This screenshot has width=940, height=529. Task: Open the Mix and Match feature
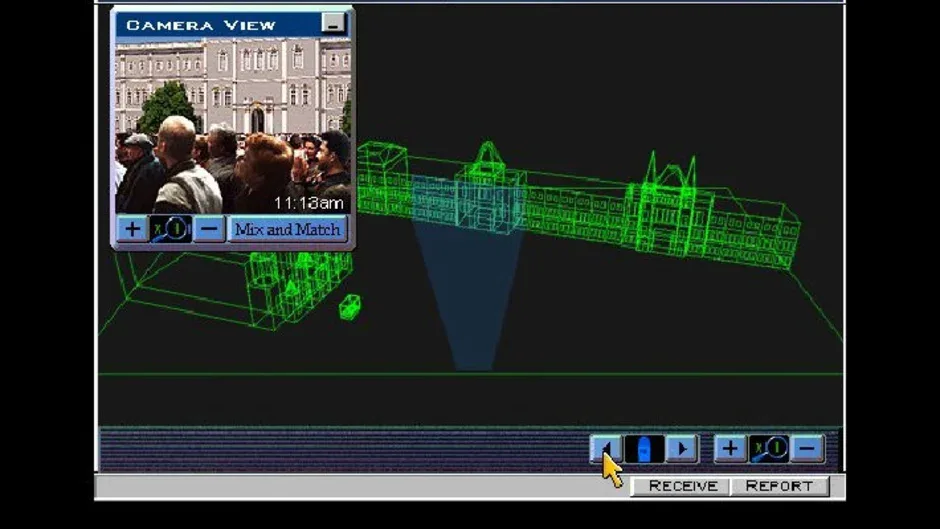[288, 229]
